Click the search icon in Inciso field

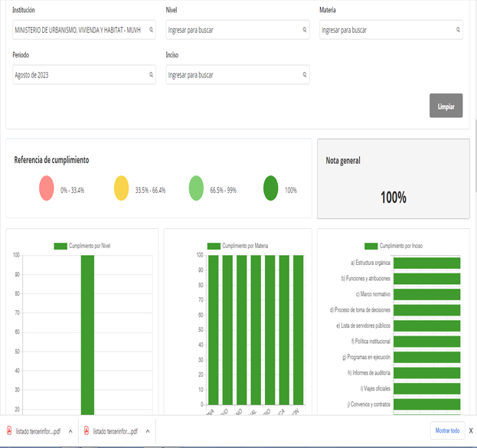305,74
